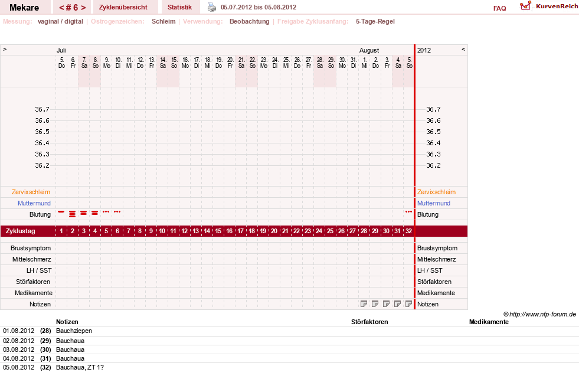Click the printer icon

pos(211,7)
